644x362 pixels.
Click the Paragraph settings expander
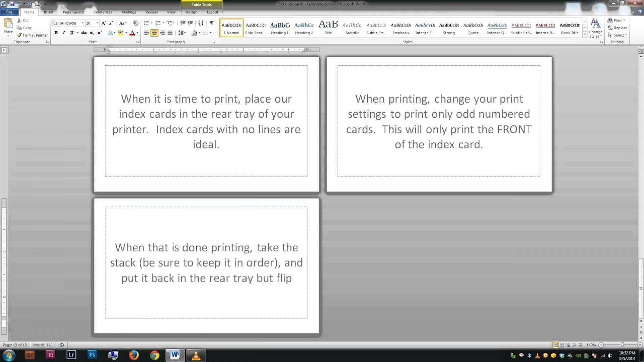point(215,42)
